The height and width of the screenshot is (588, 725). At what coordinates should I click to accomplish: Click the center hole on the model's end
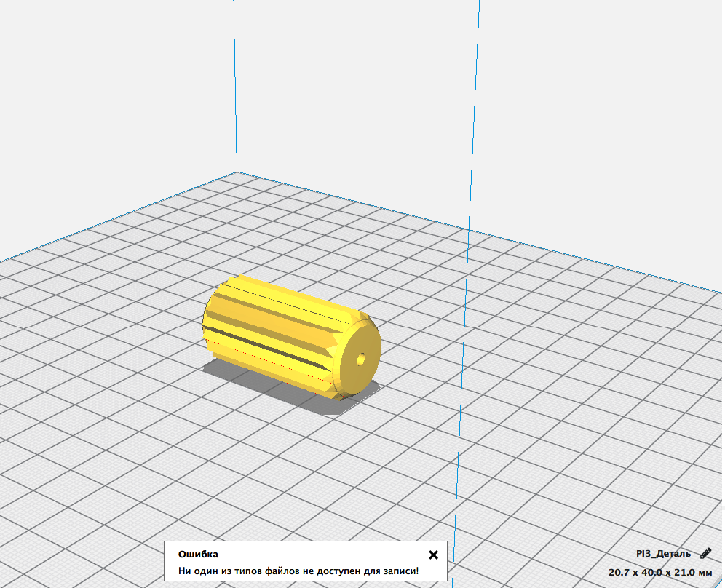click(361, 358)
